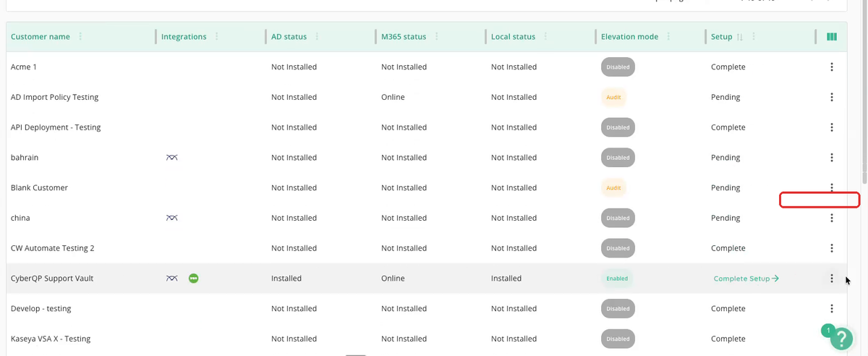Open Integrations column options menu
Image resolution: width=868 pixels, height=356 pixels.
[x=217, y=37]
